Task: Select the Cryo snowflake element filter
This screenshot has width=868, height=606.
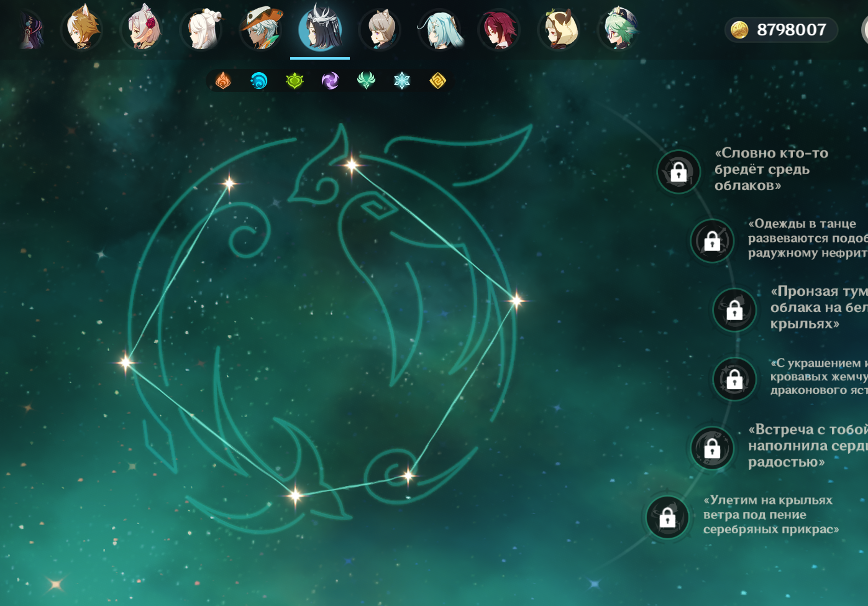Action: [402, 81]
